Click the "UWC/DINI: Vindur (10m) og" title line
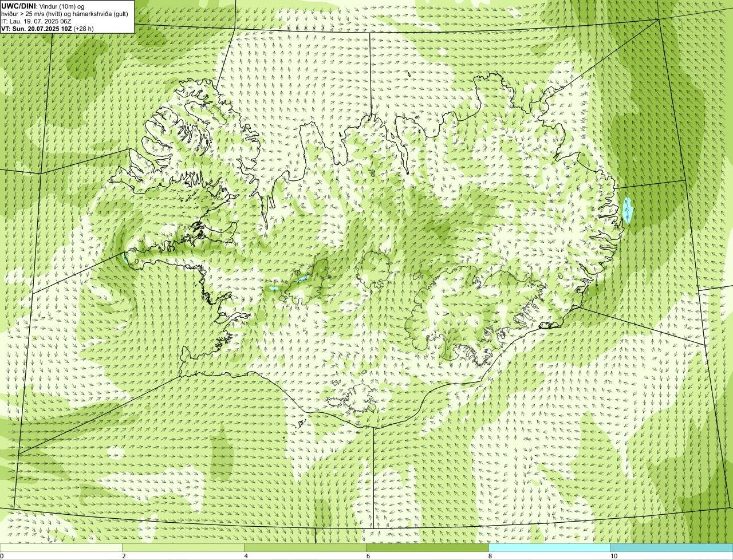The width and height of the screenshot is (733, 560). click(43, 6)
